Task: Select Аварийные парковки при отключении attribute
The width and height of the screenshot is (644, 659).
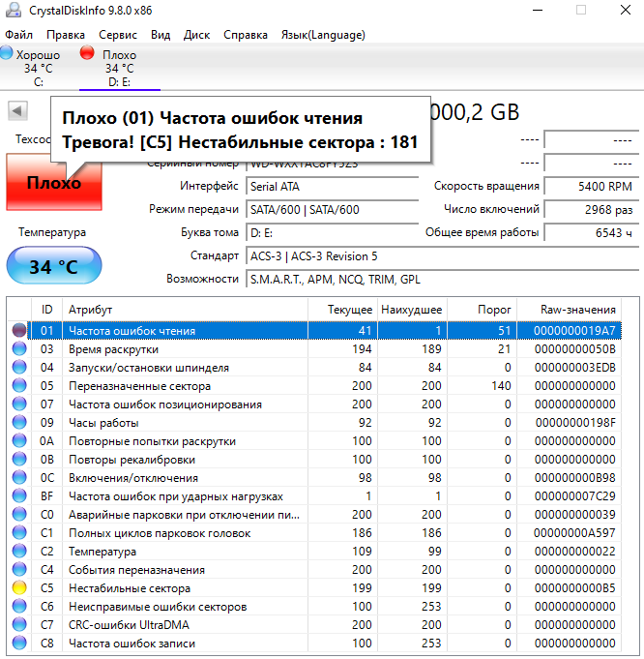Action: [184, 515]
